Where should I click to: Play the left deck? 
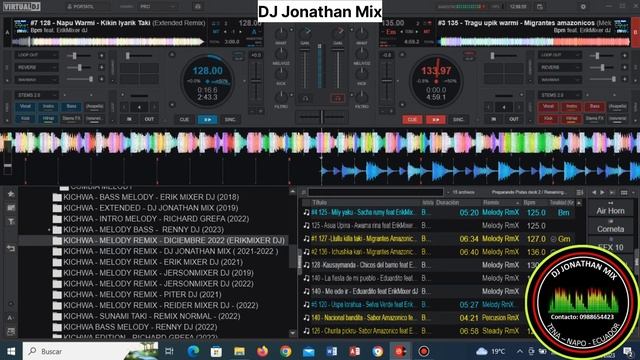(207, 120)
